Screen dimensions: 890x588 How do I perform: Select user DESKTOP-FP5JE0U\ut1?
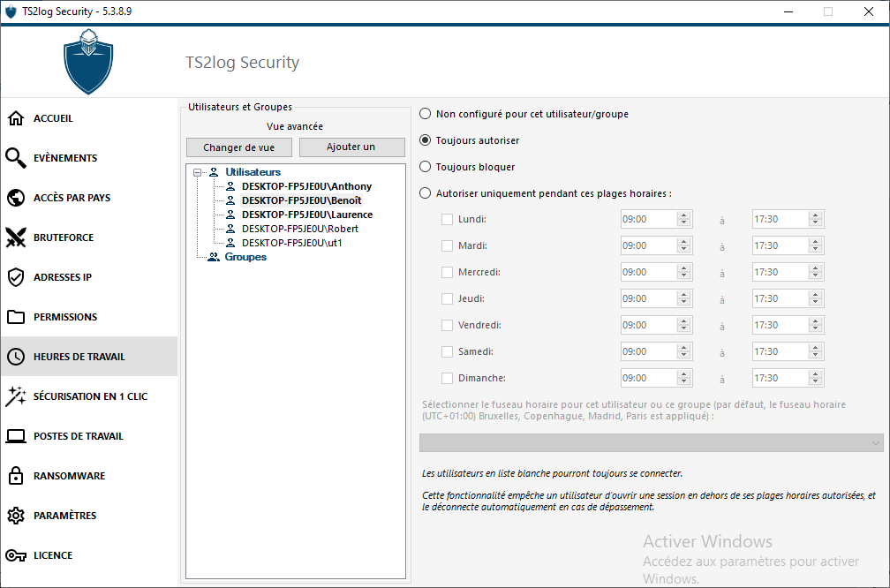click(291, 243)
